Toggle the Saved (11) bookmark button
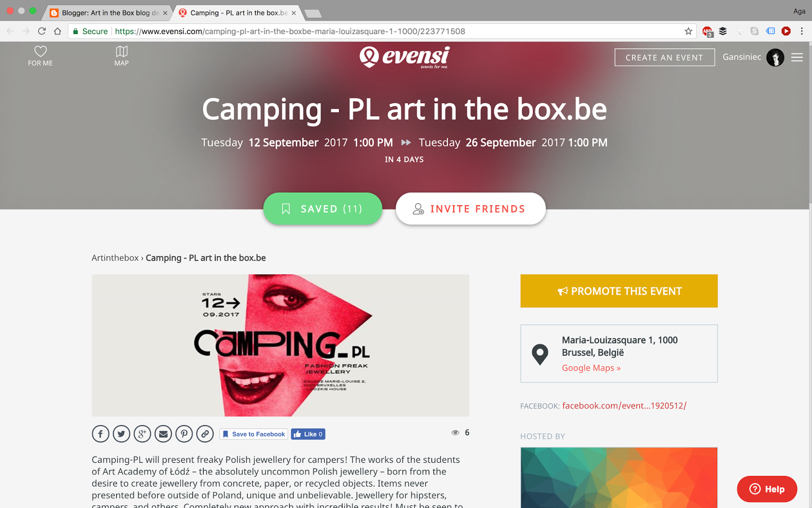The image size is (812, 508). [323, 209]
